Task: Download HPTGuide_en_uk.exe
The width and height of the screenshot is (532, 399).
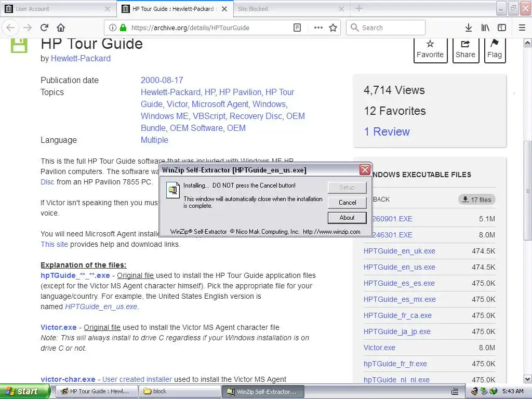Action: pos(400,251)
